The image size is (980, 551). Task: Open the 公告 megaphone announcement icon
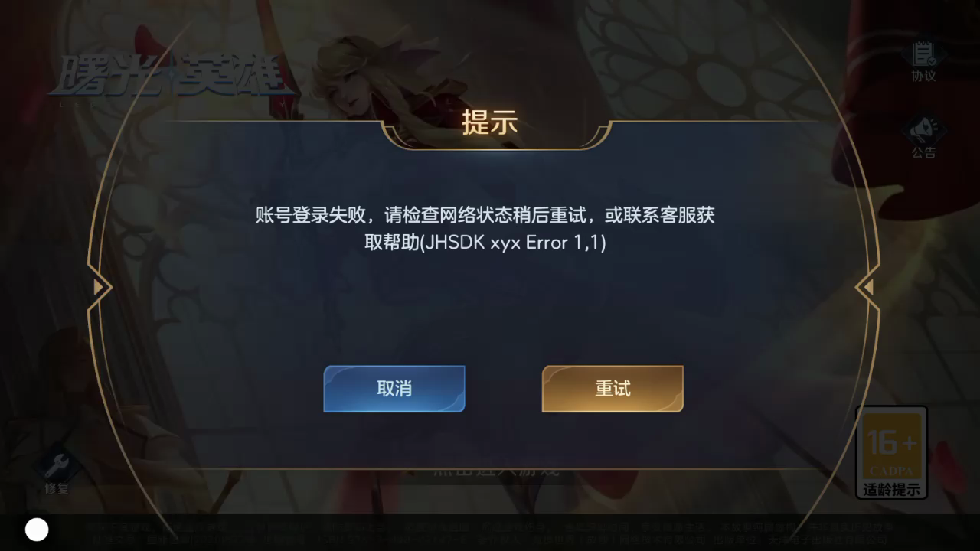[x=923, y=129]
